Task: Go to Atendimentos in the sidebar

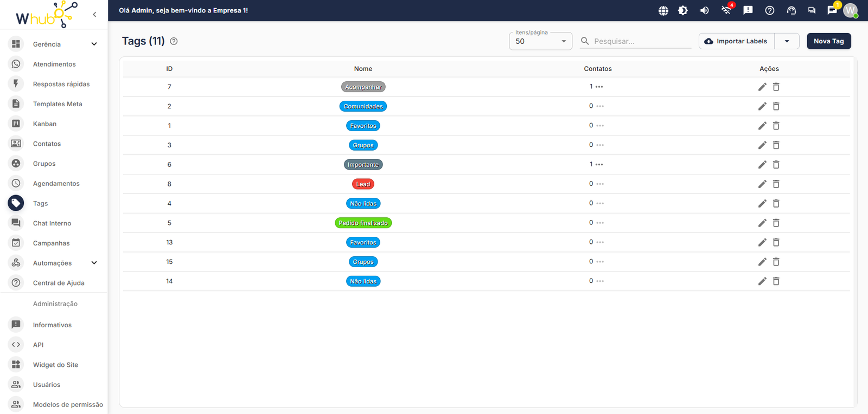Action: tap(54, 64)
